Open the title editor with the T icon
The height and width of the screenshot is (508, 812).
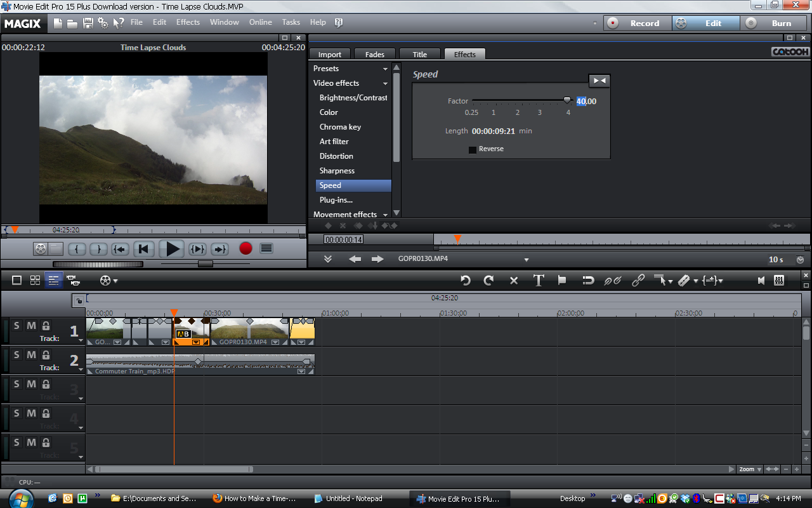(538, 280)
